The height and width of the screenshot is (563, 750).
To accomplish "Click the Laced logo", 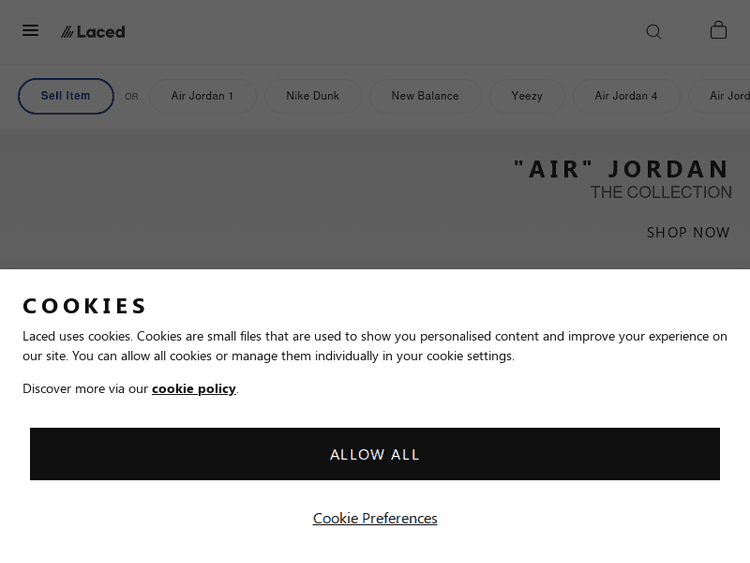I will point(93,32).
